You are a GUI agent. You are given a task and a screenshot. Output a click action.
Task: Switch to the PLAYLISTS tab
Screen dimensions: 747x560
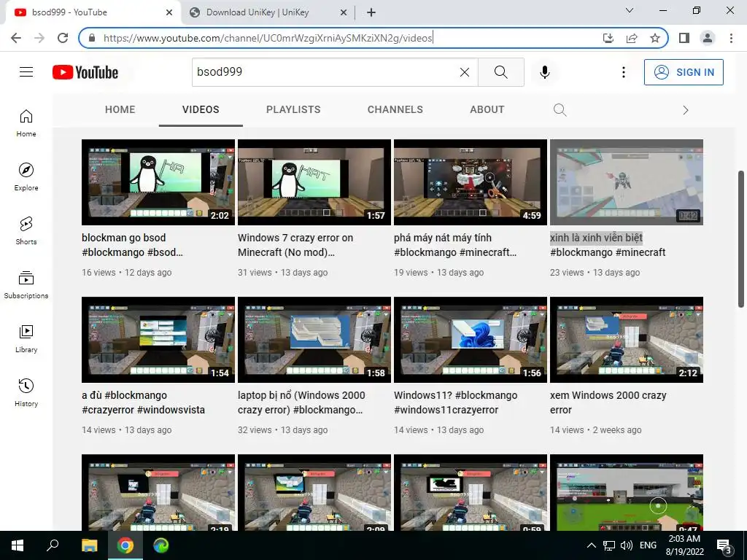(293, 109)
